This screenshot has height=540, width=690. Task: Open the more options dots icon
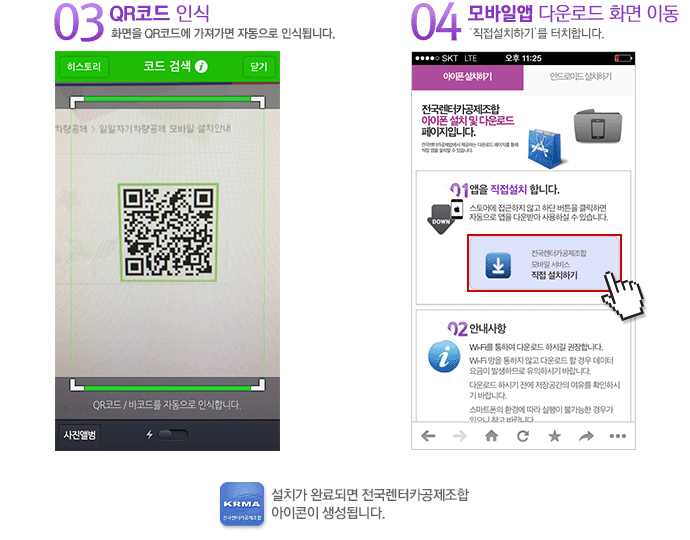coord(618,436)
